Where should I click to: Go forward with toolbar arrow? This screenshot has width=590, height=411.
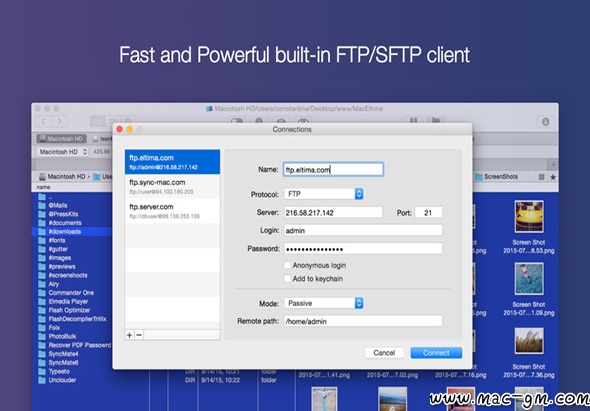[x=60, y=121]
